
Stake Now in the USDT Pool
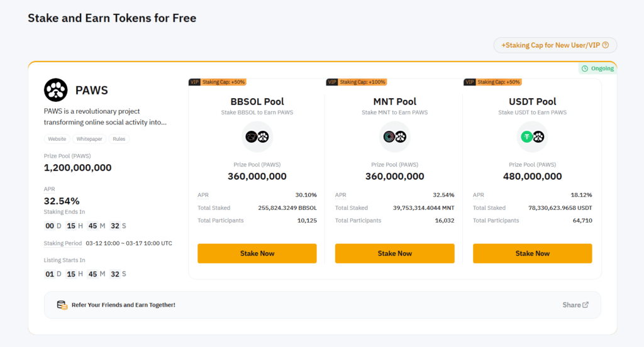click(532, 253)
